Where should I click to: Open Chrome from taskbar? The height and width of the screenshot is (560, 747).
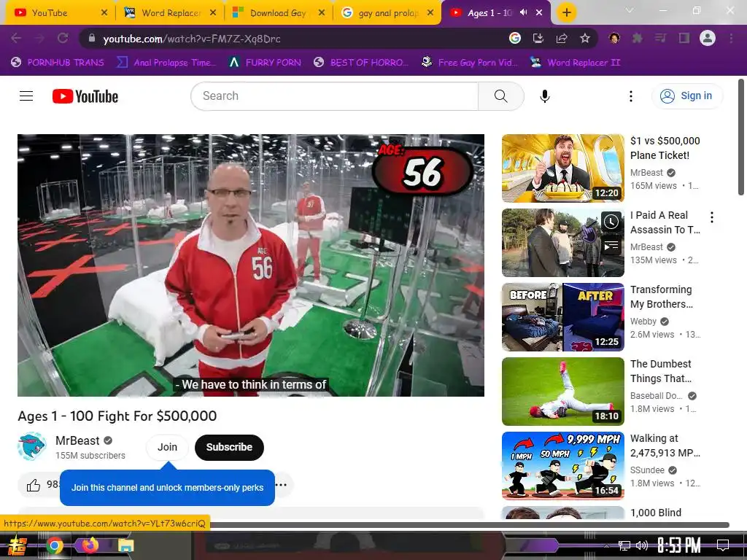pos(55,545)
